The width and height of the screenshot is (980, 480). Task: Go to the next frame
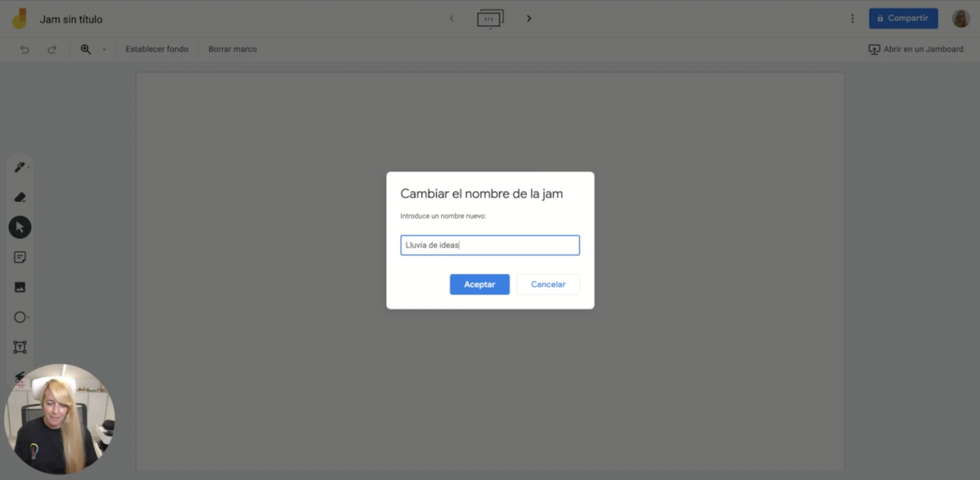(529, 18)
